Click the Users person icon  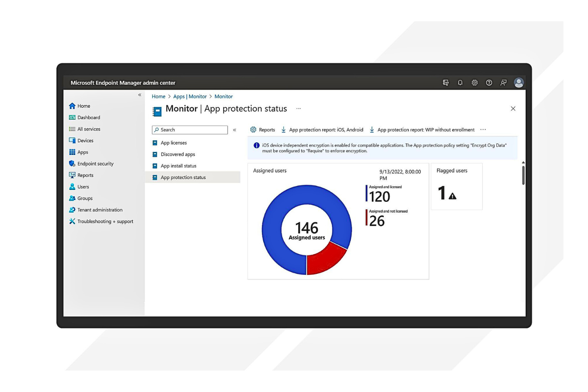[x=72, y=187]
